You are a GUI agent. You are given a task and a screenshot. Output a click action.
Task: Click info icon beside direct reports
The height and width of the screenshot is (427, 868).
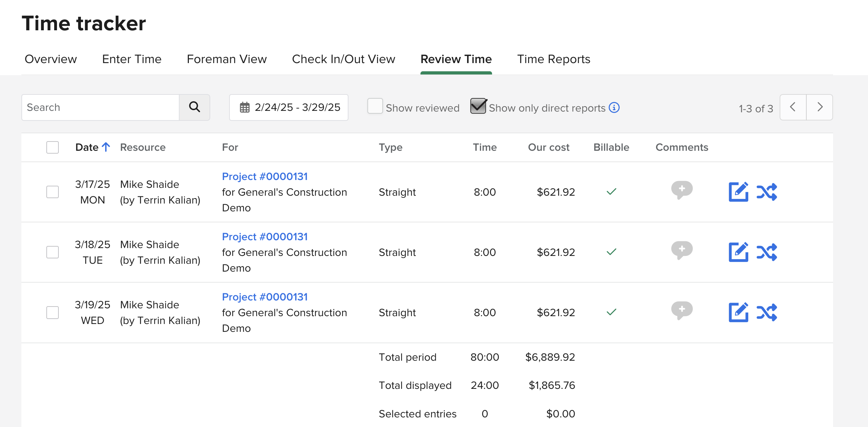point(614,107)
